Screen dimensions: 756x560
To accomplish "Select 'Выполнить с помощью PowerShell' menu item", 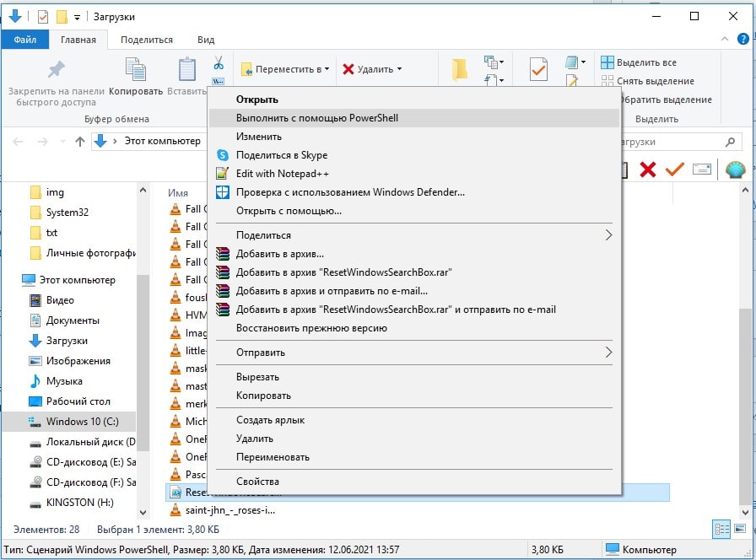I will pyautogui.click(x=316, y=118).
